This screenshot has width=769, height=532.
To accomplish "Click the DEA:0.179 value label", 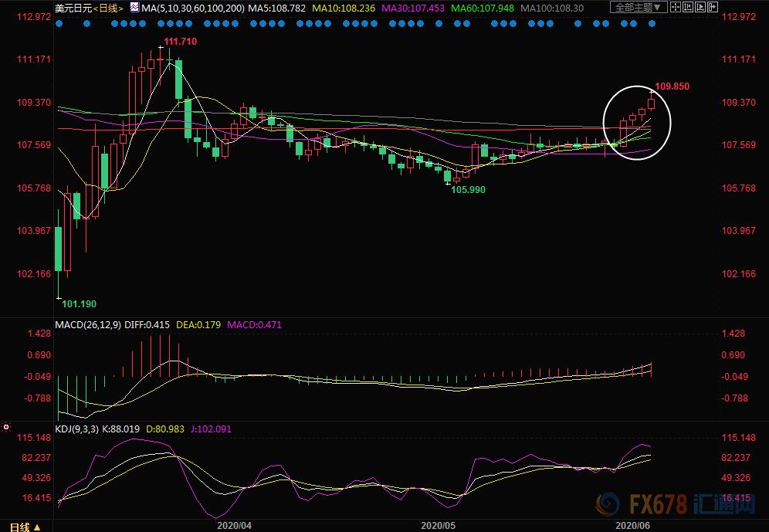I will click(x=198, y=324).
